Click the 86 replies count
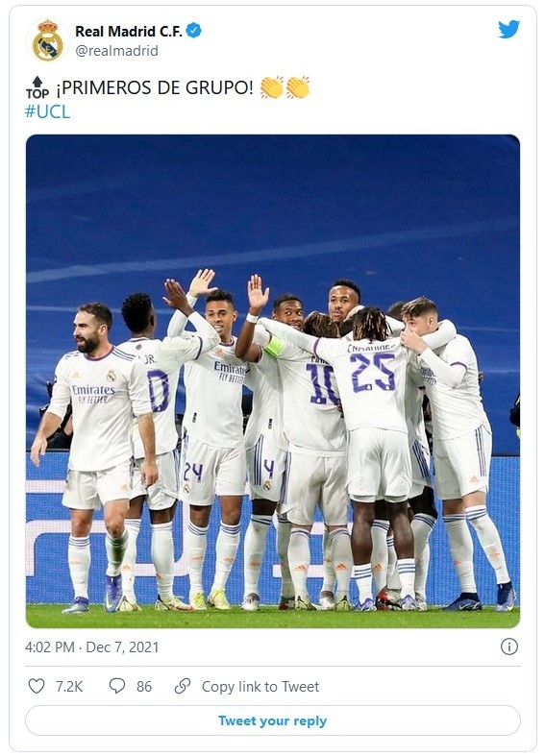The width and height of the screenshot is (545, 756). point(144,686)
